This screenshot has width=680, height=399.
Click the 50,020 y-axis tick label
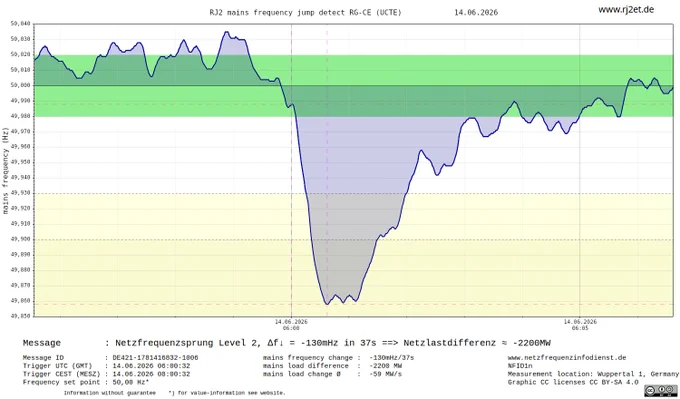21,55
